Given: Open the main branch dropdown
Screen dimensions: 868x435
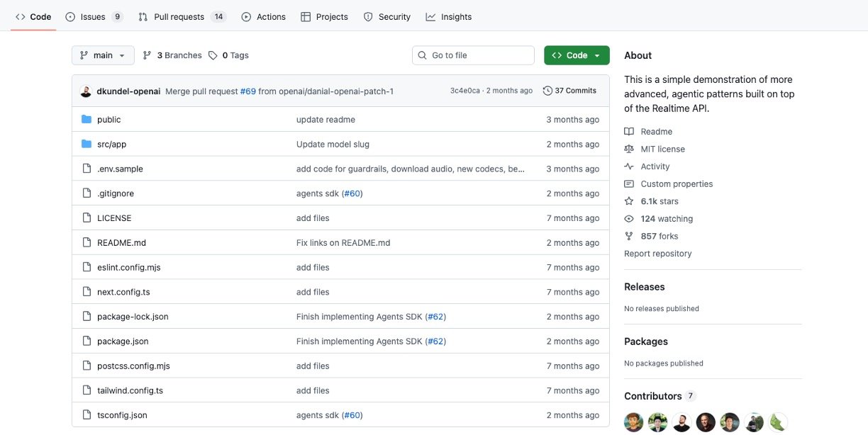Looking at the screenshot, I should click(x=103, y=55).
